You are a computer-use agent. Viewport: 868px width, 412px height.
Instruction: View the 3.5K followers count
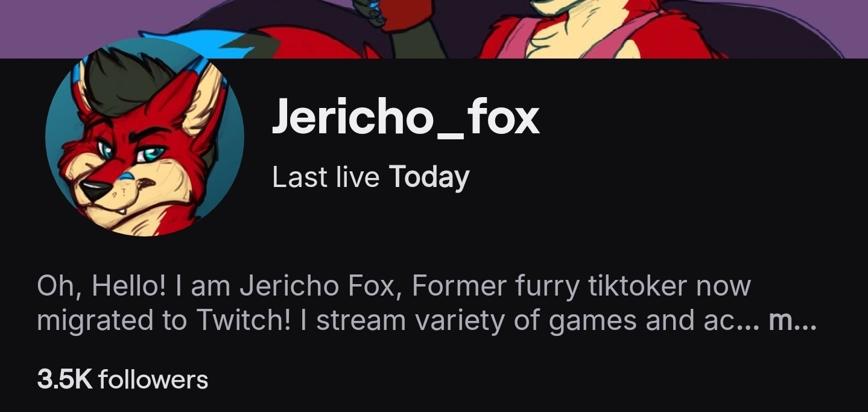tap(122, 380)
